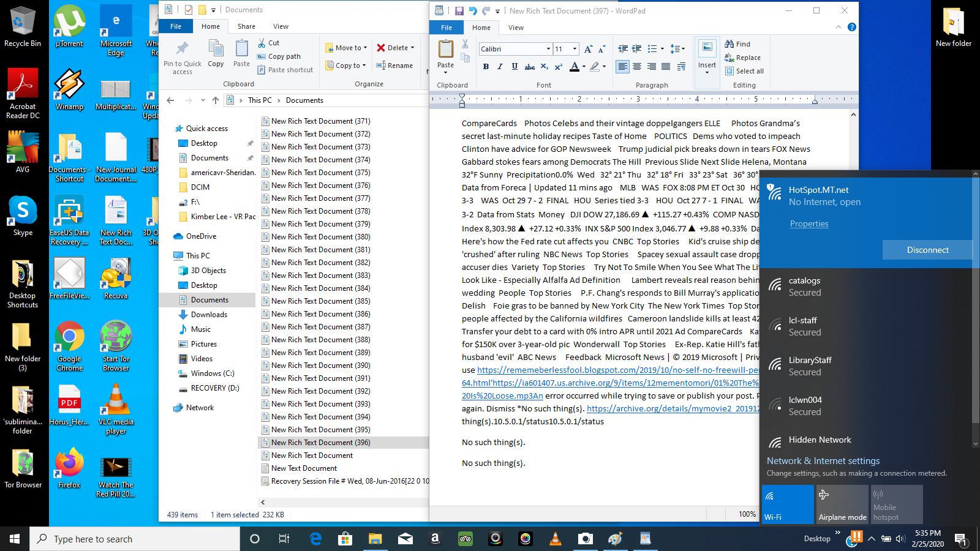Viewport: 980px width, 551px height.
Task: Toggle bold formatting in WordPad
Action: (x=486, y=67)
